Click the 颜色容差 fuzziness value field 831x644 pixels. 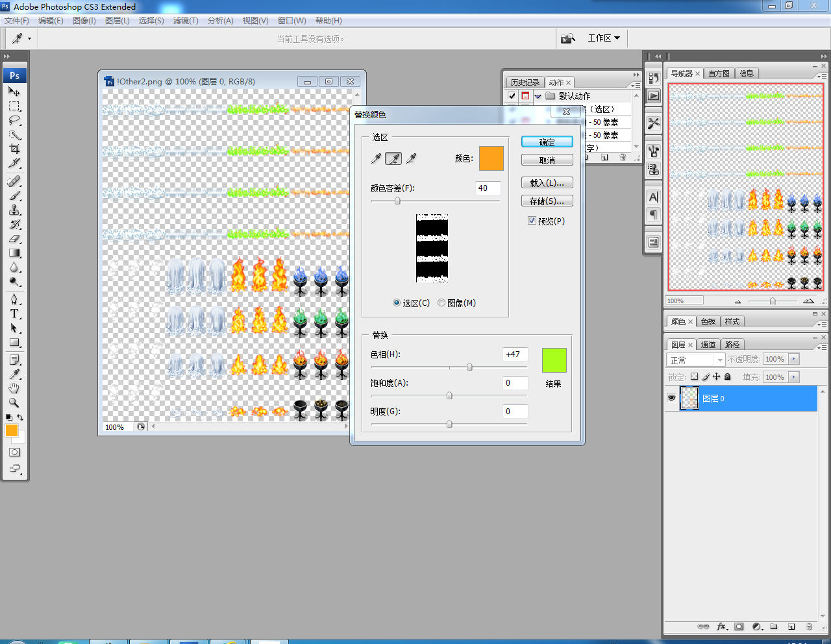tap(488, 188)
